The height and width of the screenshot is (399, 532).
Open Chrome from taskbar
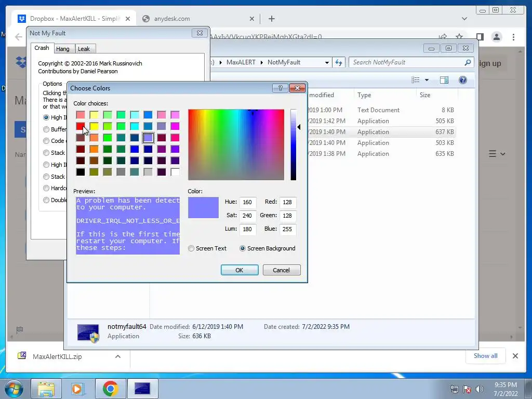[x=110, y=389]
